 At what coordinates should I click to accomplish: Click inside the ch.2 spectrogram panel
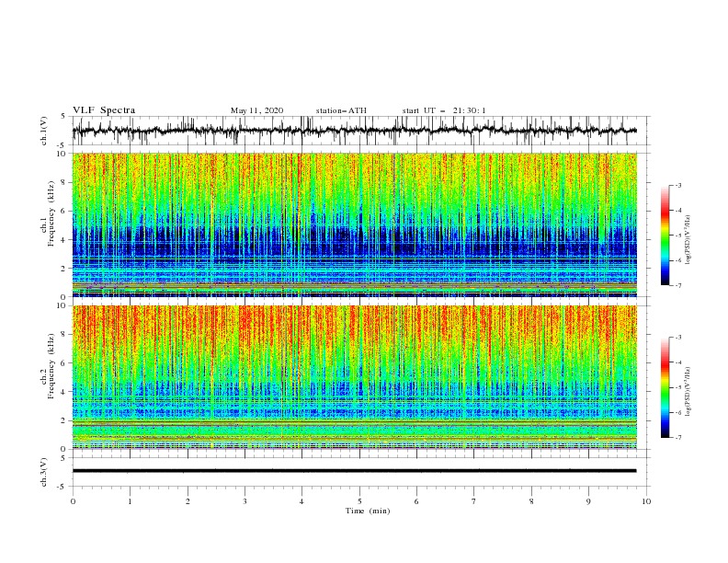point(354,377)
